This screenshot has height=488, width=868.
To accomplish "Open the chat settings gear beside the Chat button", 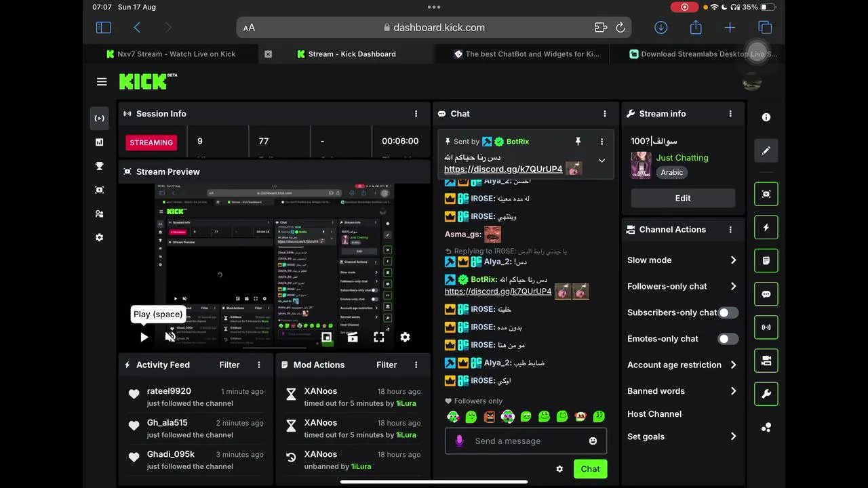I will pos(559,469).
